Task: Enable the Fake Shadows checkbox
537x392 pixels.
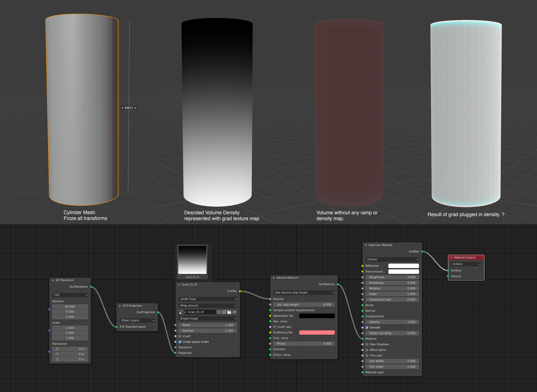Action: [367, 344]
